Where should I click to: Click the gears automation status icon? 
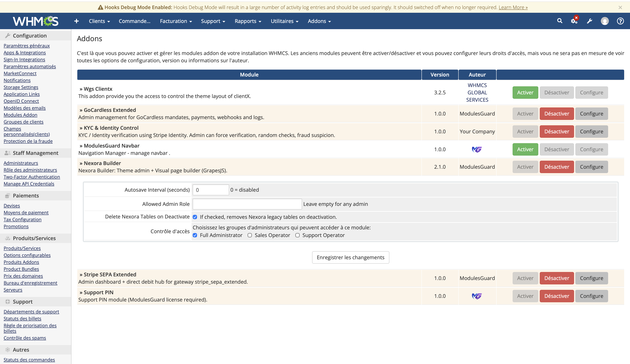click(x=574, y=21)
